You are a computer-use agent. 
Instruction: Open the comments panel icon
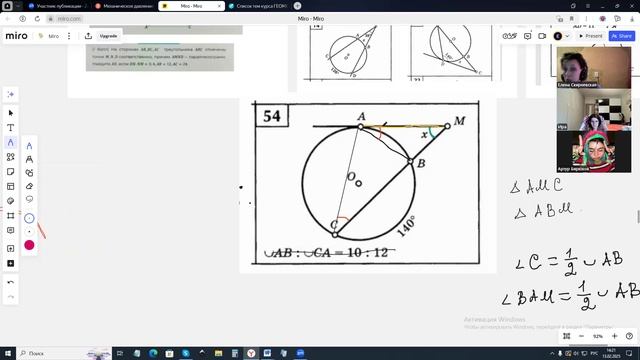click(x=527, y=36)
